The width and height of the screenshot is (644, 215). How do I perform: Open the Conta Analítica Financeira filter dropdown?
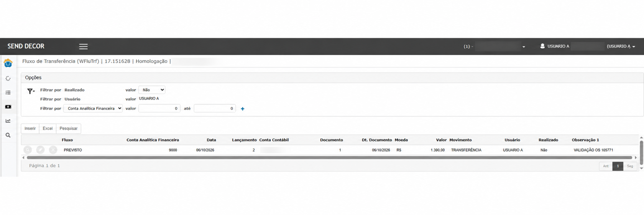click(x=93, y=109)
